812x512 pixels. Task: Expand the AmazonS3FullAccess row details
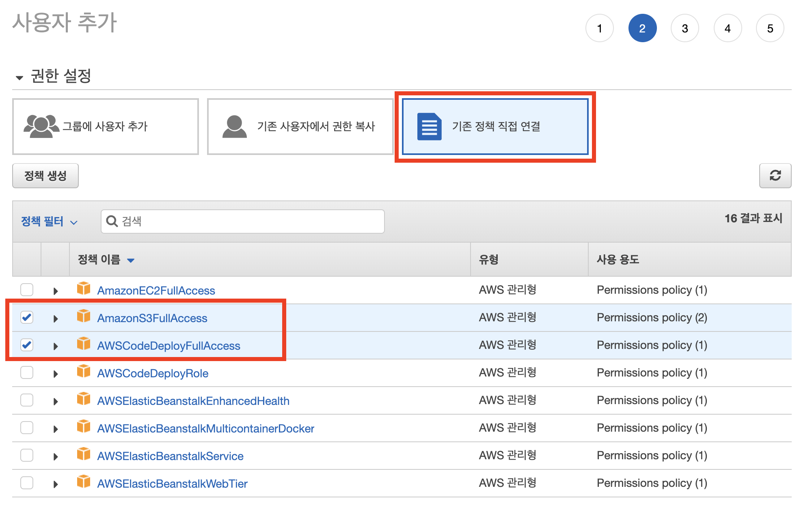point(56,318)
